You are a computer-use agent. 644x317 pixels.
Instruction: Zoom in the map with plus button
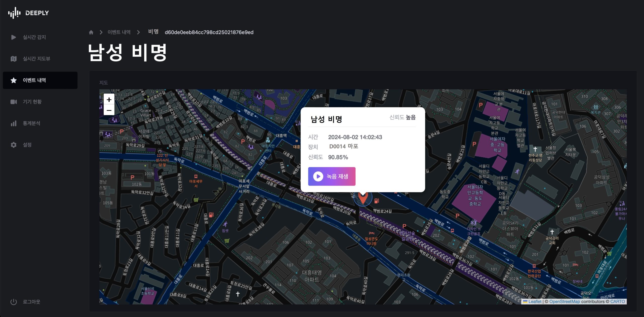point(109,100)
